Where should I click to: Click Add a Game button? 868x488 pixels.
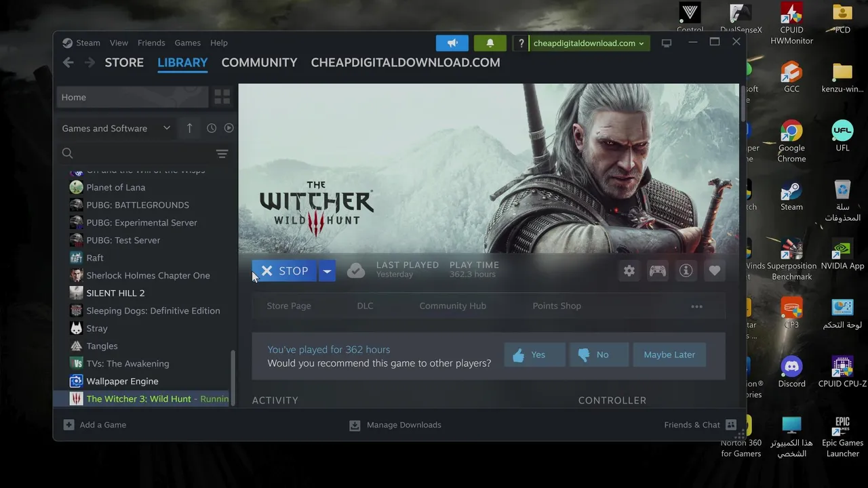tap(95, 425)
